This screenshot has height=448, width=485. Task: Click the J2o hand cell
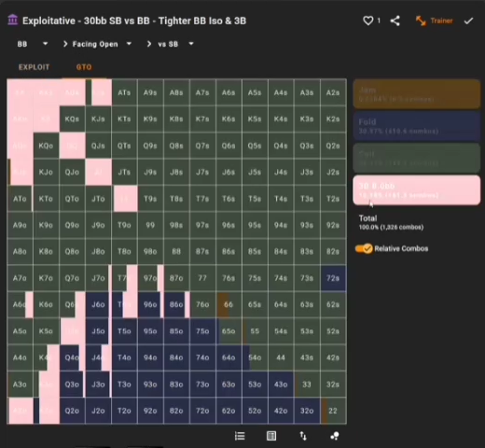pyautogui.click(x=98, y=411)
